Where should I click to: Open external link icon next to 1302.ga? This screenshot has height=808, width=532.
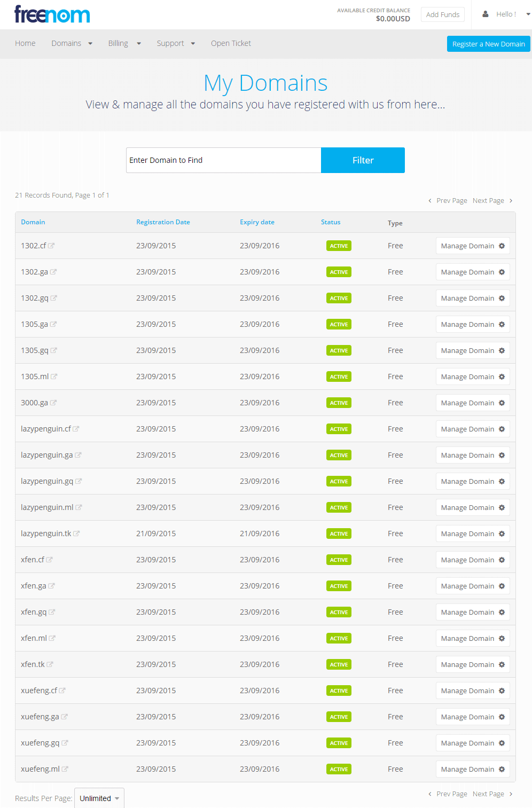53,272
